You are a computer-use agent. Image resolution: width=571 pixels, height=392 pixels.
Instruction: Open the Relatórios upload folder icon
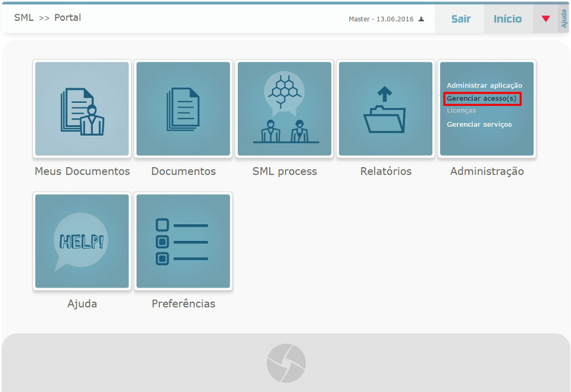pyautogui.click(x=385, y=108)
